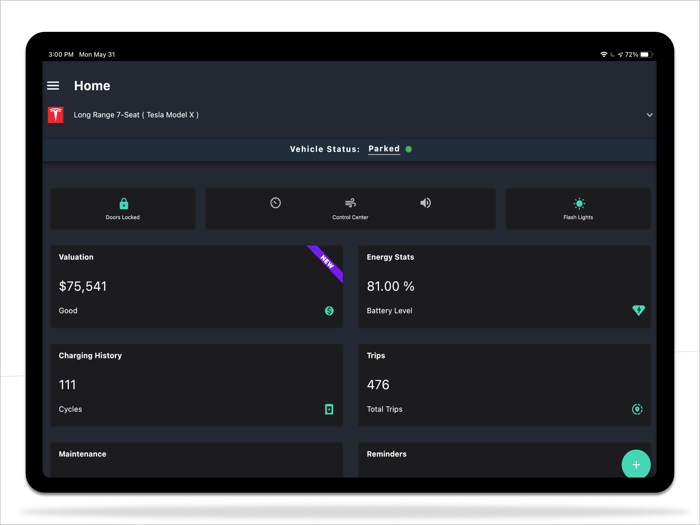Click the Vehicle Status label
The image size is (700, 525).
(x=325, y=149)
